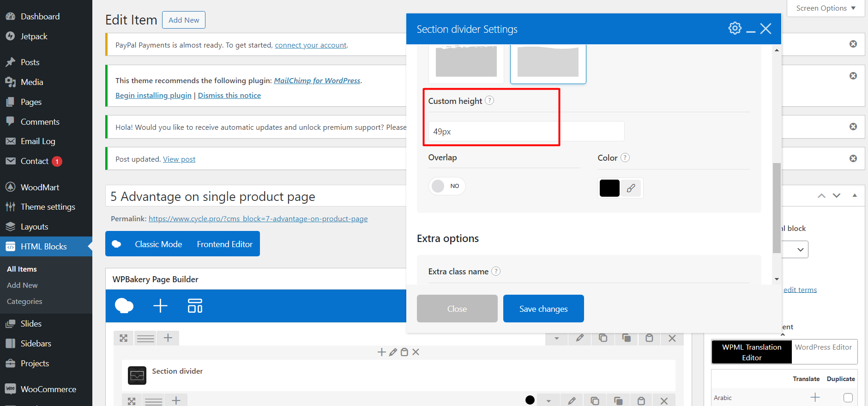Click the black color swatch
This screenshot has height=406, width=868.
coord(609,188)
